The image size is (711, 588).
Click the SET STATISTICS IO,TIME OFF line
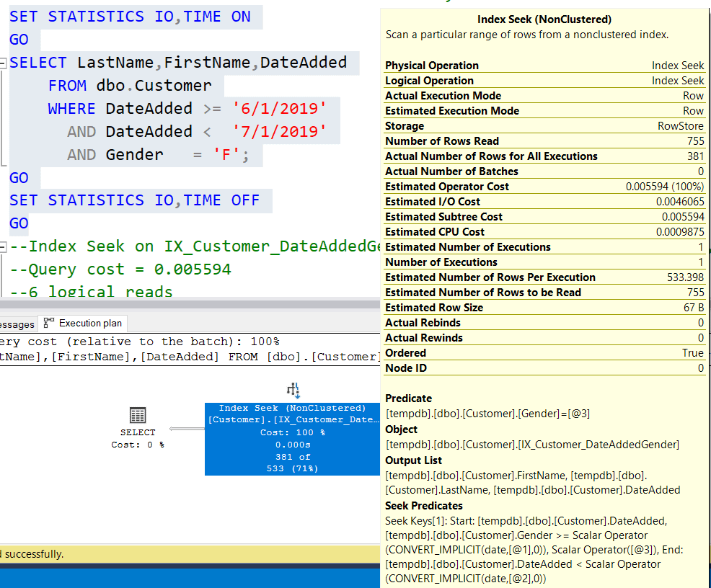click(134, 200)
